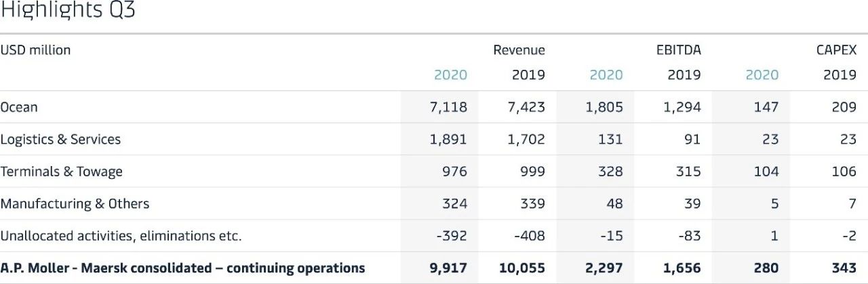
Task: Select Logistics & Services revenue value 1,891
Action: pos(448,139)
